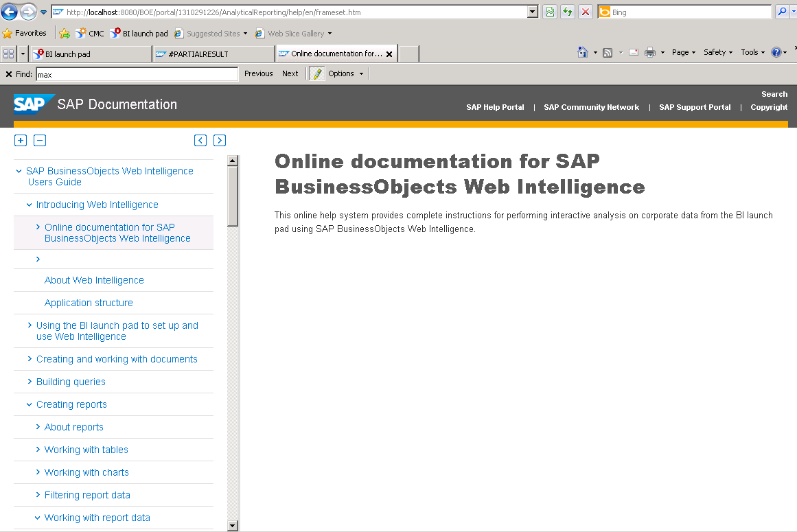Click the next topic arrow icon
Viewport: 797px width, 532px height.
click(x=220, y=140)
